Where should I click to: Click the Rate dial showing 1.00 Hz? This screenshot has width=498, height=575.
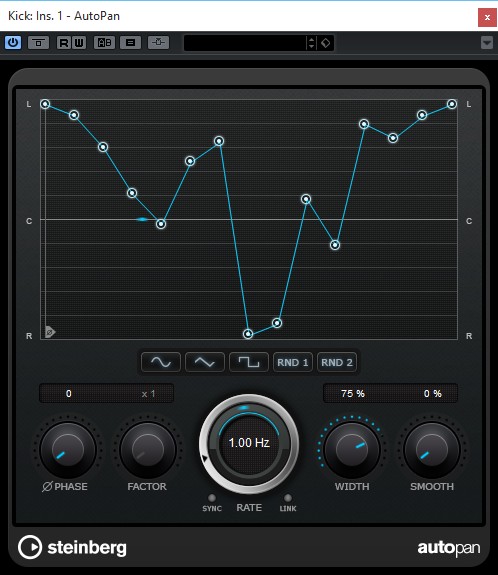point(249,444)
